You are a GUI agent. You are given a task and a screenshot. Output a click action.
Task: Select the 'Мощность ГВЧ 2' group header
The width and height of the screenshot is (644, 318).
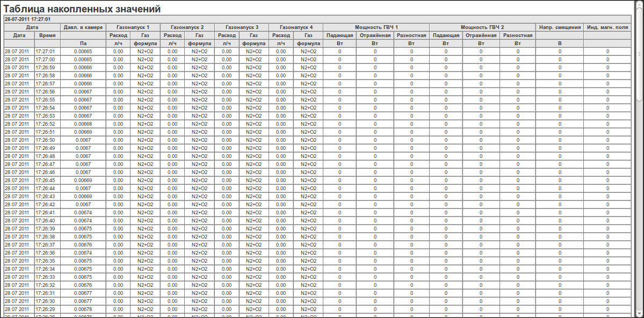(482, 27)
